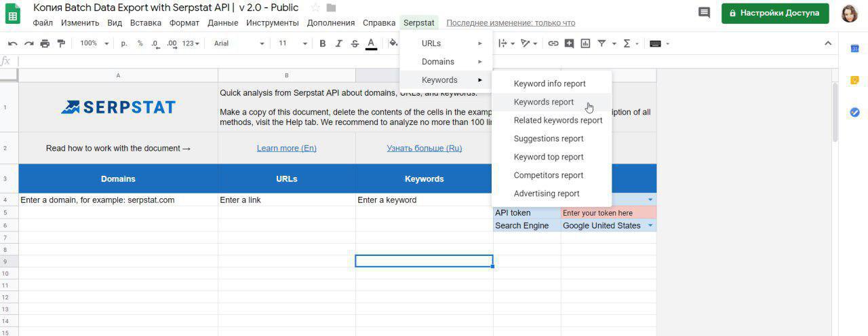The width and height of the screenshot is (868, 336).
Task: Open the font size 11 dropdown
Action: point(293,43)
